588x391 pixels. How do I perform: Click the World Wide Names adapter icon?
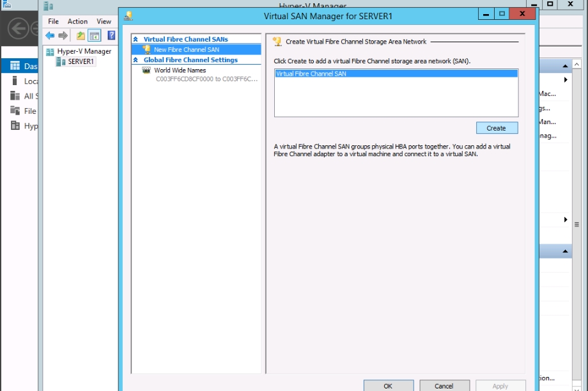[x=146, y=70]
